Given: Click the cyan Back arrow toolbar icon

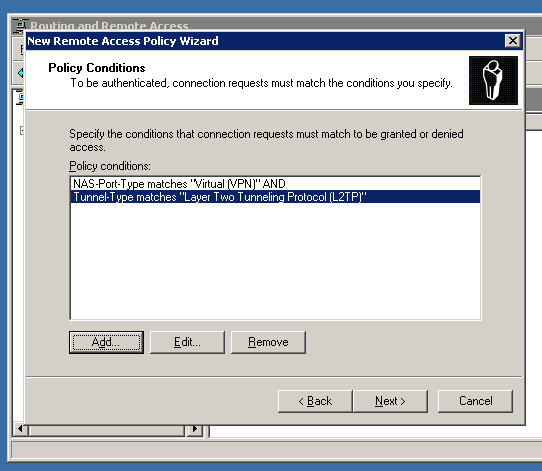Looking at the screenshot, I should pyautogui.click(x=21, y=73).
